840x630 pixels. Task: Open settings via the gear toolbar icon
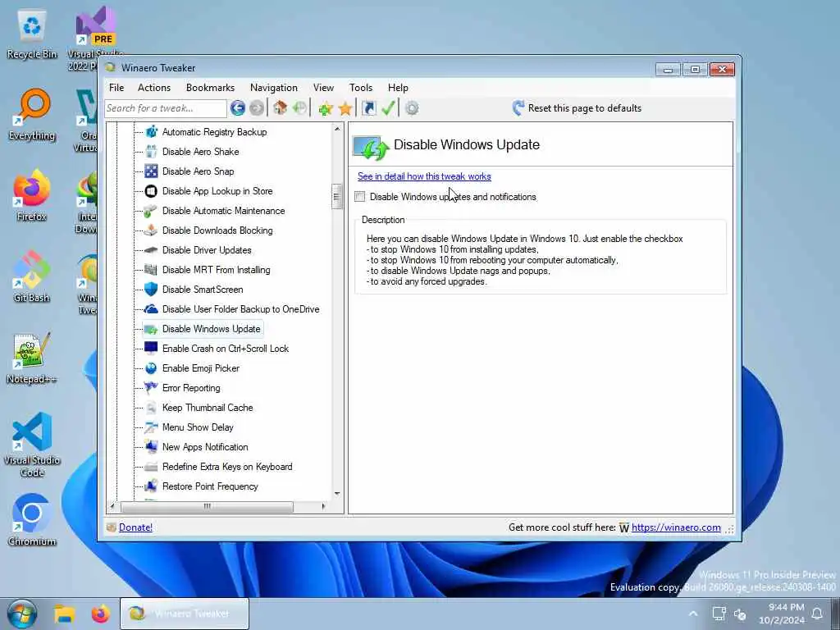(412, 108)
